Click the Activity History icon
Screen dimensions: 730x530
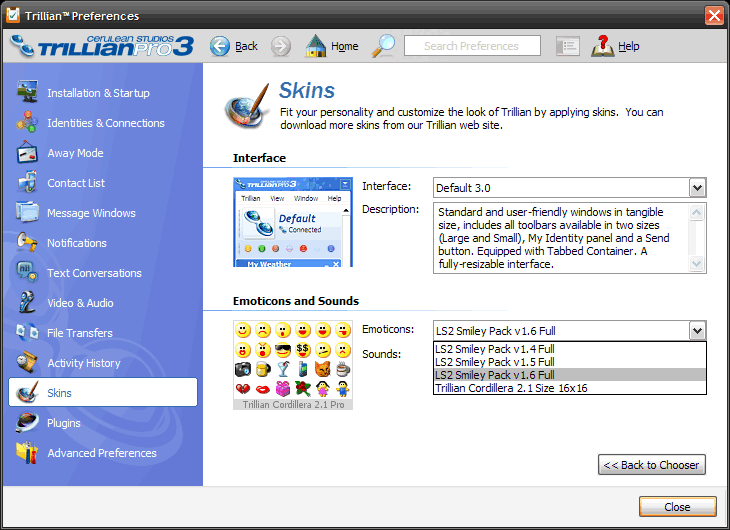[27, 362]
